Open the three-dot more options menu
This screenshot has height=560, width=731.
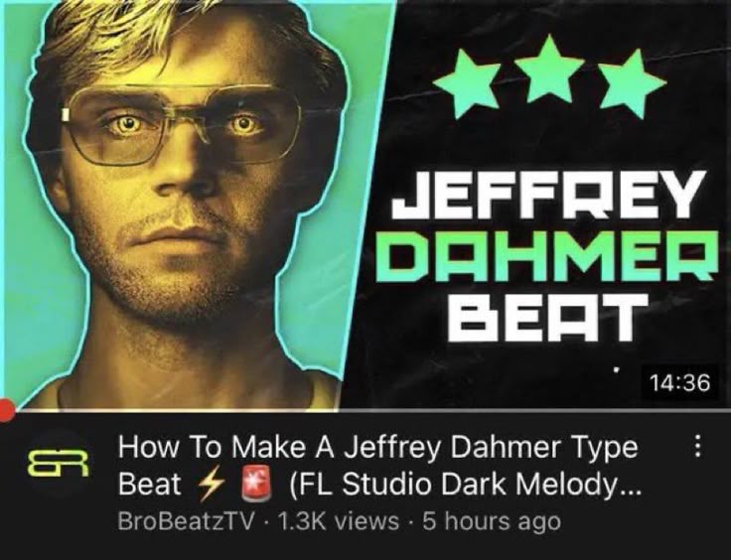click(697, 447)
